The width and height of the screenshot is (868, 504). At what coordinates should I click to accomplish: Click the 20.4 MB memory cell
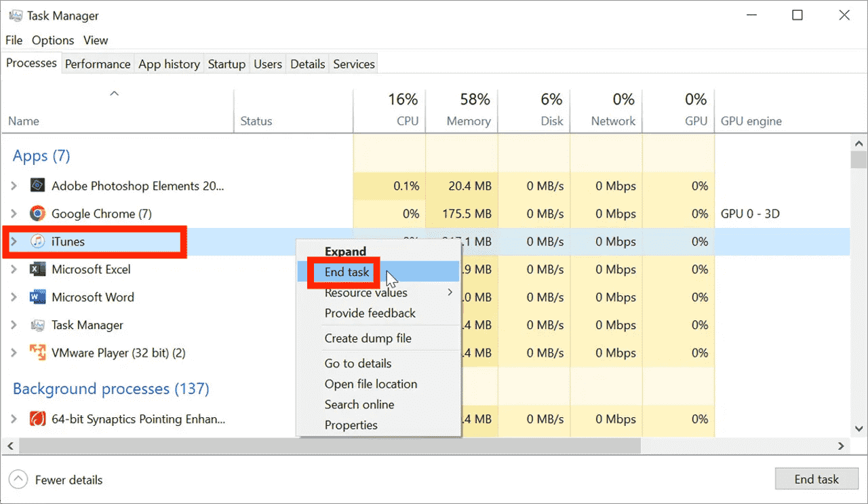(462, 186)
